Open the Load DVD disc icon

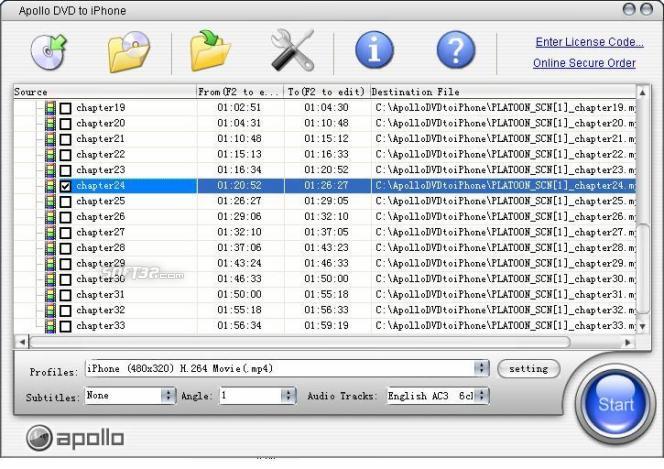pyautogui.click(x=49, y=52)
